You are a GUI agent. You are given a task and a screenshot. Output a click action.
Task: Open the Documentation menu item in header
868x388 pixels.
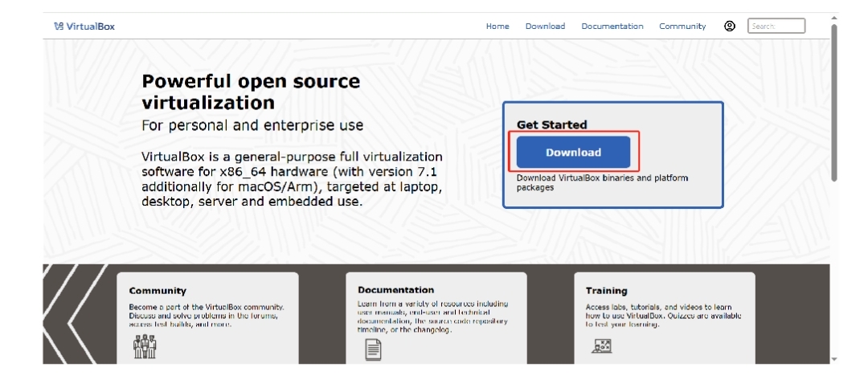point(612,26)
